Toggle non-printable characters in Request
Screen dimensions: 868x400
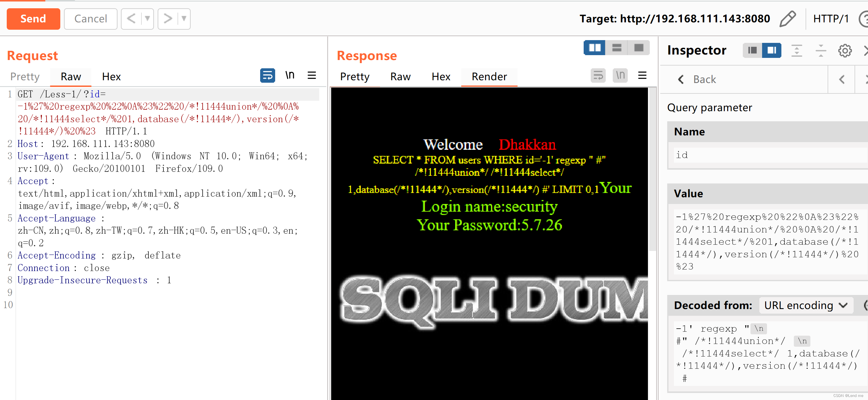point(290,75)
